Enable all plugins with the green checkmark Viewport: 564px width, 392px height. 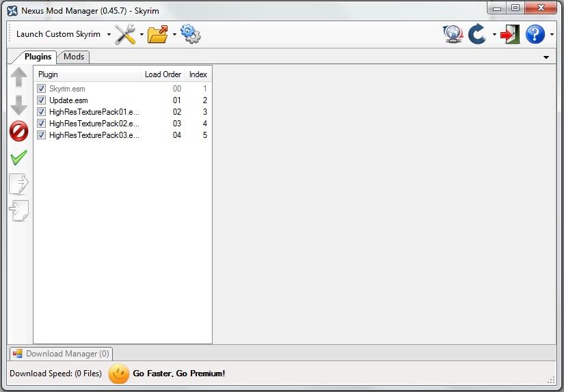coord(18,158)
